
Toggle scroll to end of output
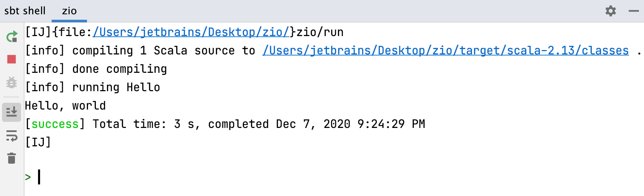(x=12, y=112)
